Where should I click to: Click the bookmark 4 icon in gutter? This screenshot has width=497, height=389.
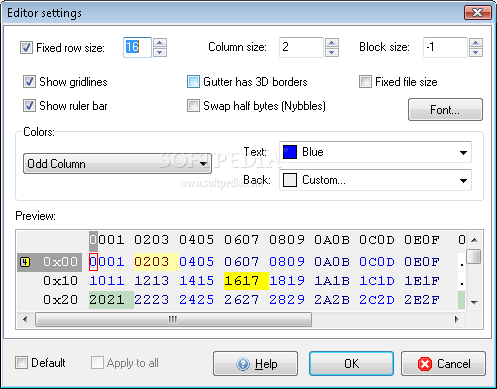pos(25,262)
